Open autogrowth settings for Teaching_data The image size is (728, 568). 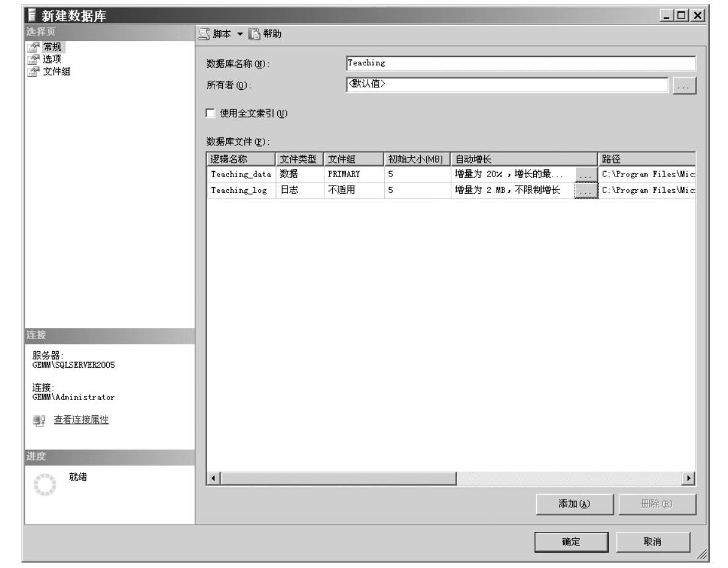[584, 175]
